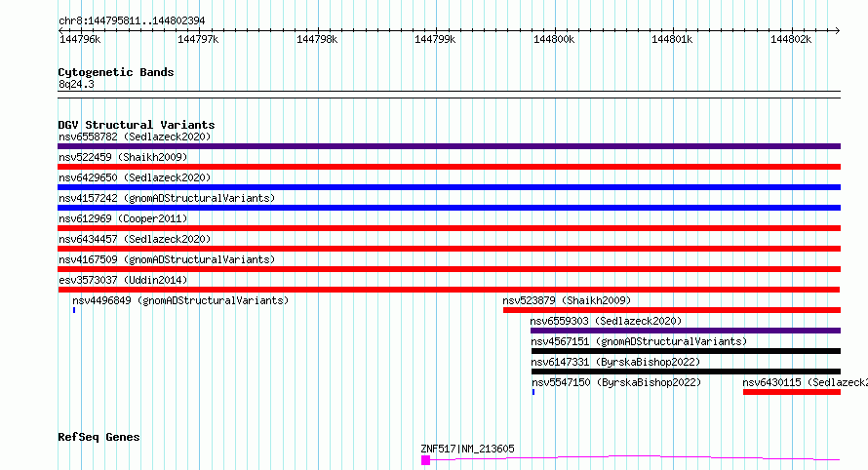Click the 144799k ruler position
868x470 pixels.
tap(435, 39)
